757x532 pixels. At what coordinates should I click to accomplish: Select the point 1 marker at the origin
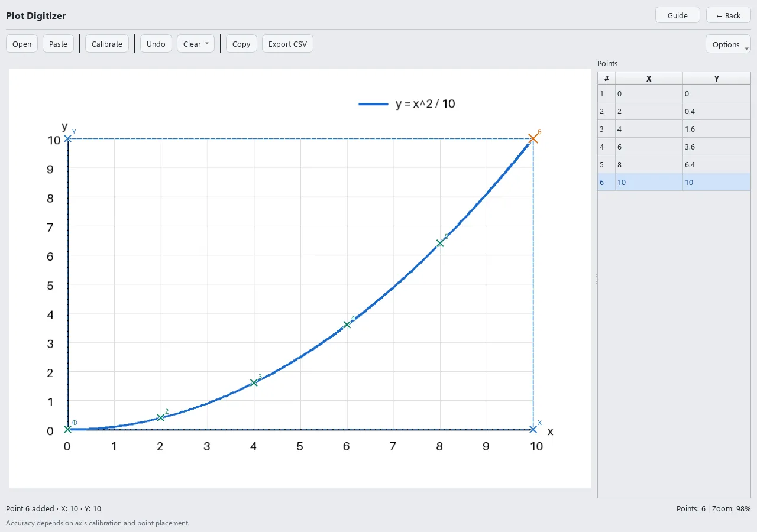point(68,429)
